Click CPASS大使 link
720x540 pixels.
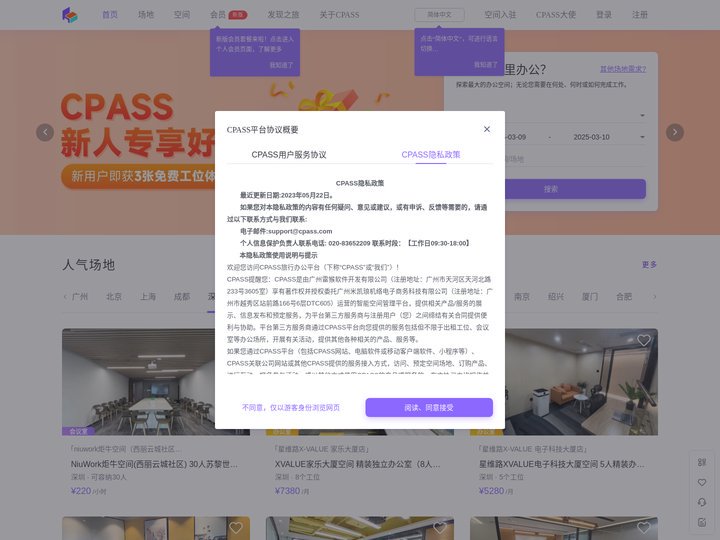(556, 15)
